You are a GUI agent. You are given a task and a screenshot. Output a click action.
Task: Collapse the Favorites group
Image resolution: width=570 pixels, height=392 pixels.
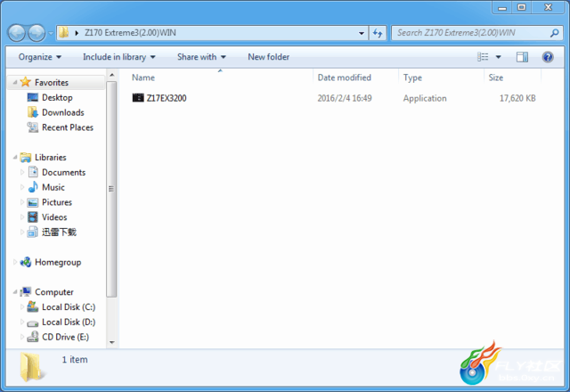point(15,83)
